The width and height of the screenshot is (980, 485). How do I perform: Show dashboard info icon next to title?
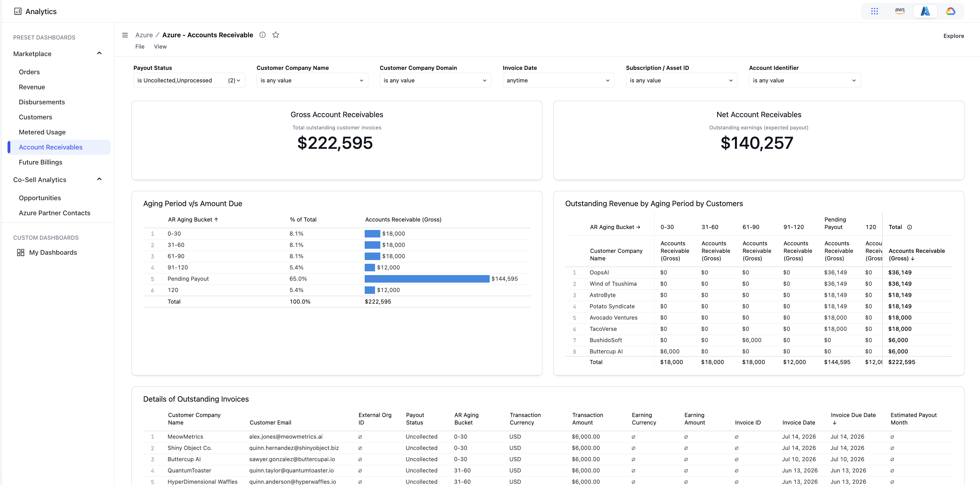click(x=263, y=35)
